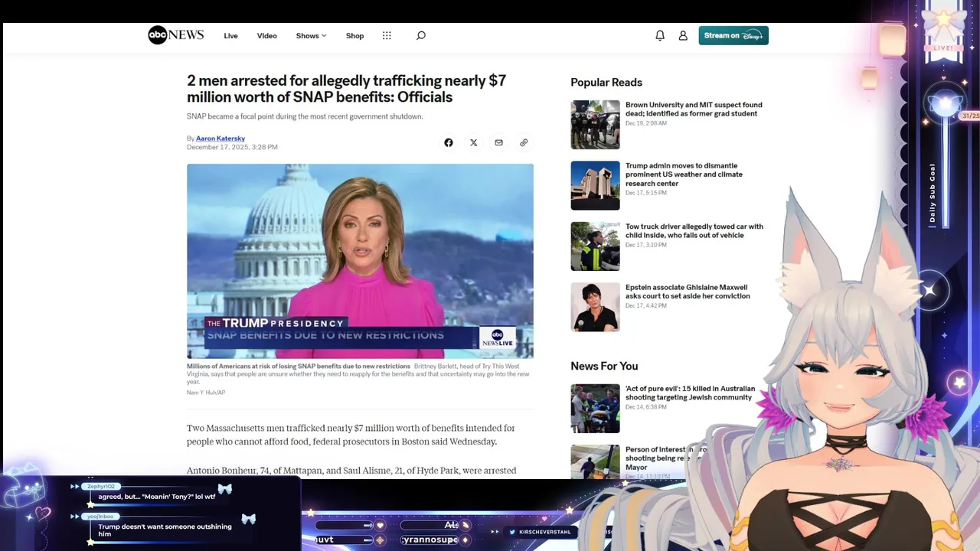Open the apps grid icon in the navbar

pyautogui.click(x=387, y=35)
